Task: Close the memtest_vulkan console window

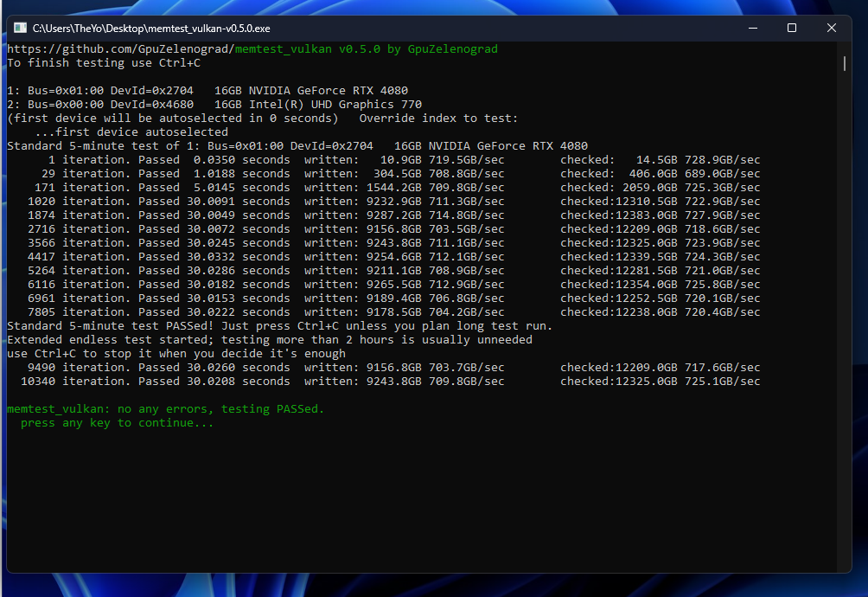Action: point(831,28)
